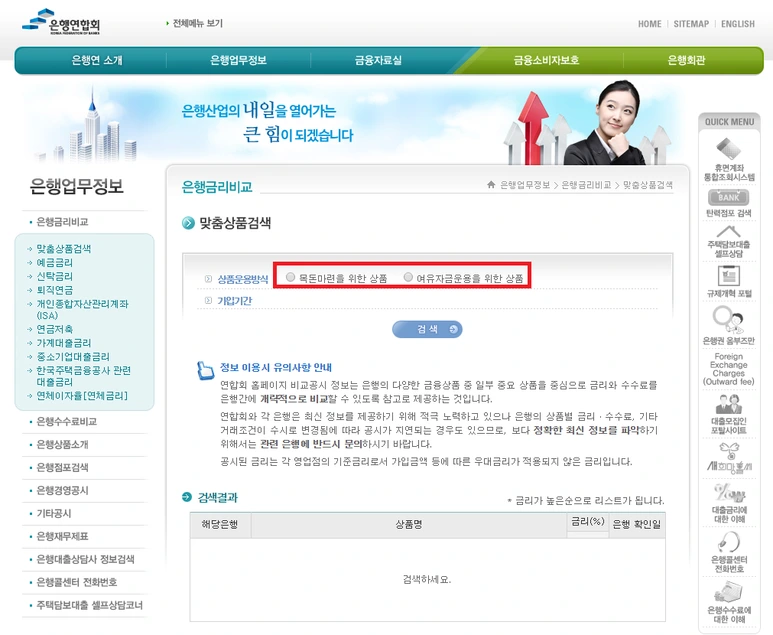The width and height of the screenshot is (773, 635).
Task: Click the 상품운용방식 field label
Action: (x=243, y=279)
